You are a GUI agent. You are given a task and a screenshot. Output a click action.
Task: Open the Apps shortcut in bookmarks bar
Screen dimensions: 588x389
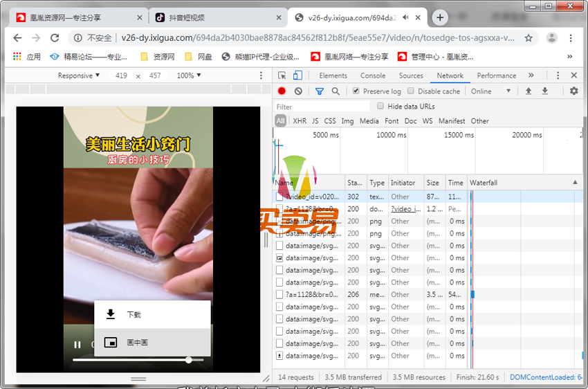pos(26,57)
